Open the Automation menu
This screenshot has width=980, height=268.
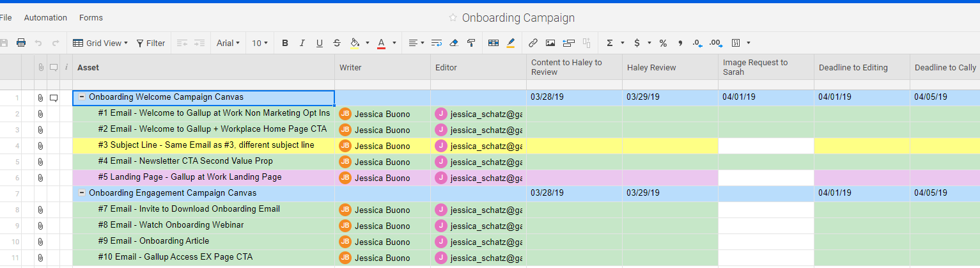click(x=45, y=18)
